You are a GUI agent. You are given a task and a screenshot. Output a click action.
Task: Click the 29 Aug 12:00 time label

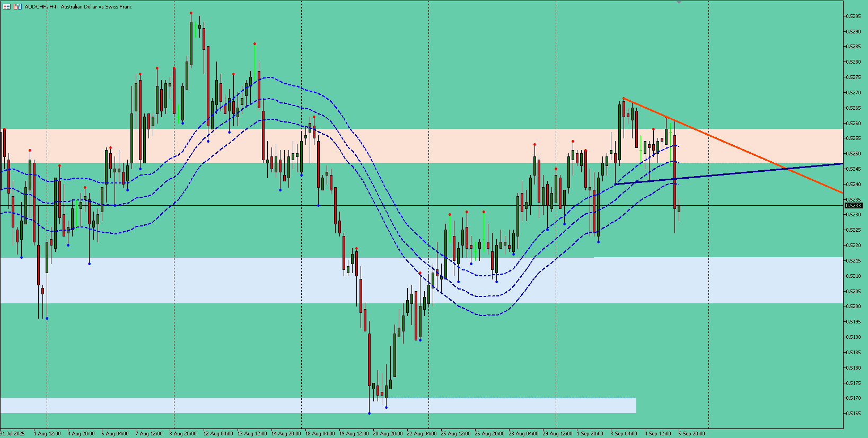tap(557, 434)
